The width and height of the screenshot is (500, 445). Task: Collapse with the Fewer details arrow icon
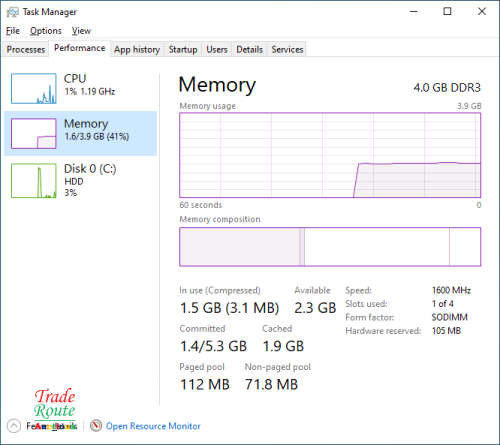pyautogui.click(x=14, y=426)
